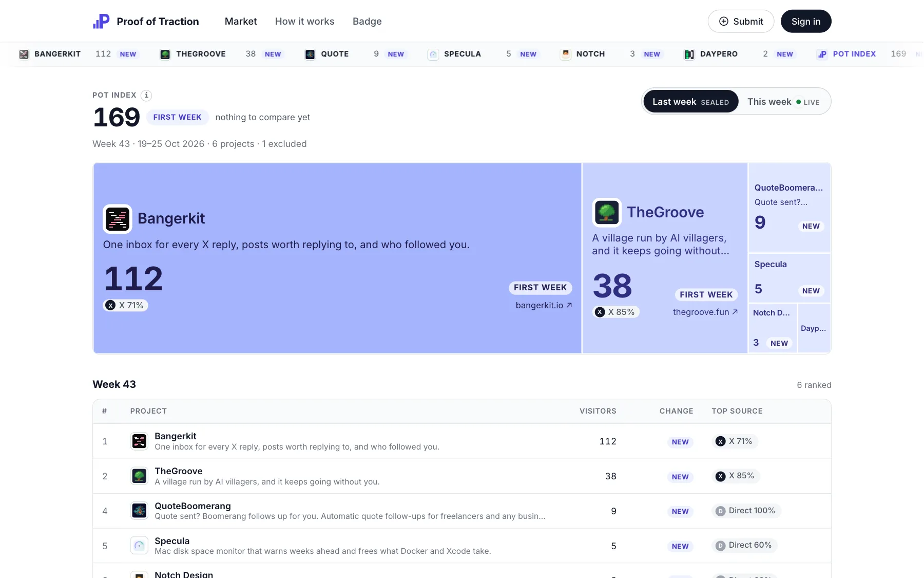Click the Daypero icon in the ticker
This screenshot has height=578, width=924.
689,54
